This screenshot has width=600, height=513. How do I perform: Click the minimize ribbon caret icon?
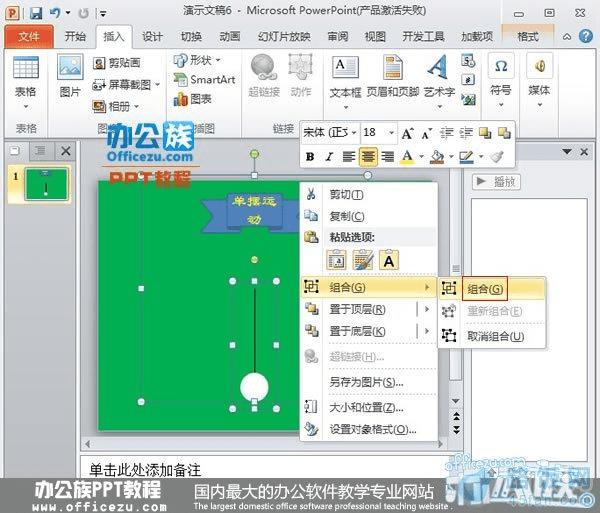[567, 37]
